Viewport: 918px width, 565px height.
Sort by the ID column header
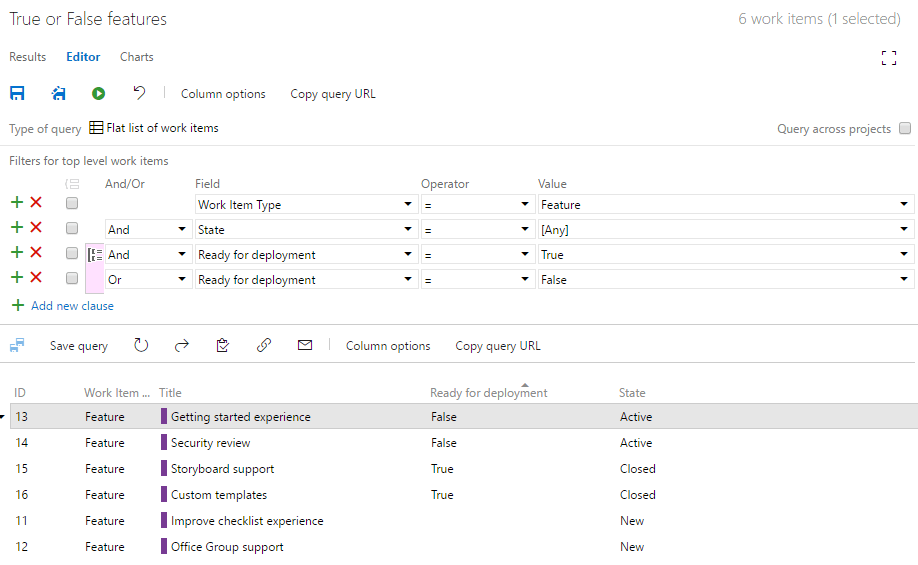point(20,393)
